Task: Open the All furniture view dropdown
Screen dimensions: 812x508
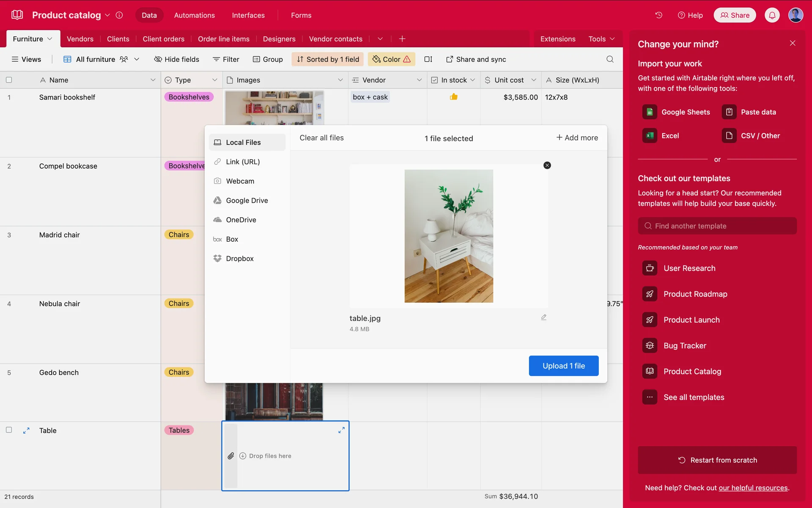Action: [137, 59]
